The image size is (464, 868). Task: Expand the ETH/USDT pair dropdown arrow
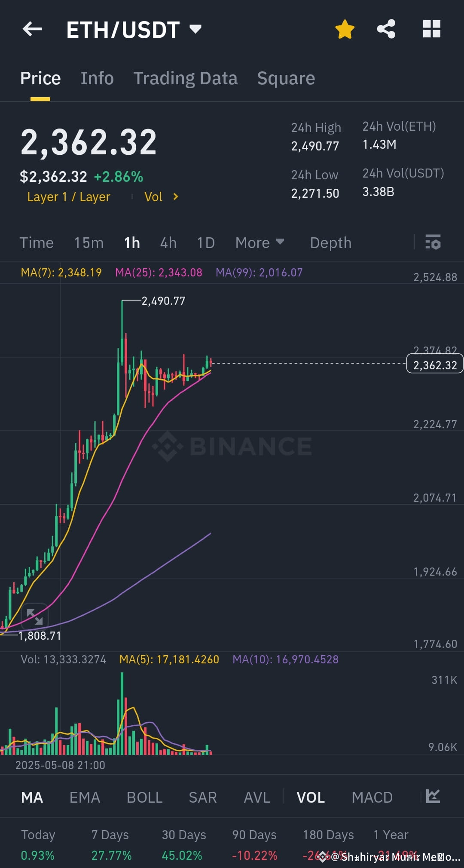tap(195, 29)
